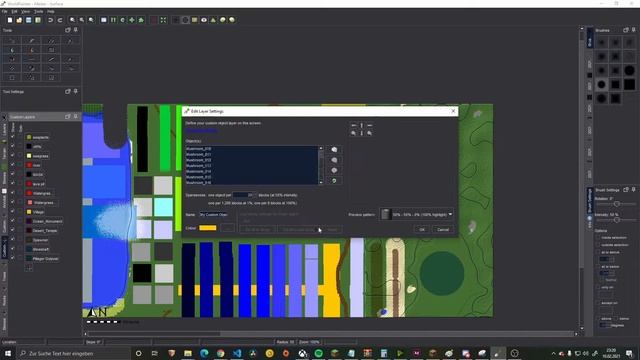Toggle the outside selection checkbox in Brush options

[598, 245]
